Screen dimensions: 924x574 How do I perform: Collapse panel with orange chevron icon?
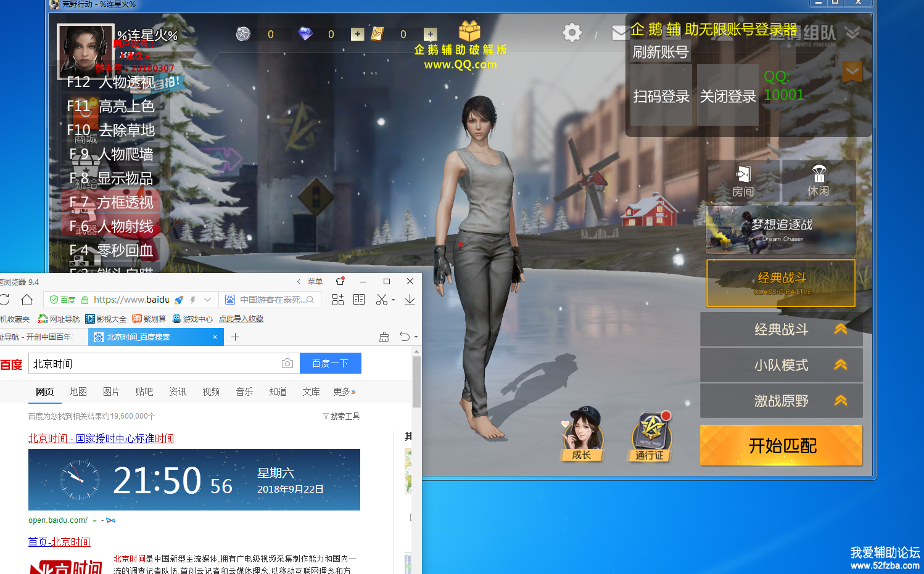click(852, 72)
